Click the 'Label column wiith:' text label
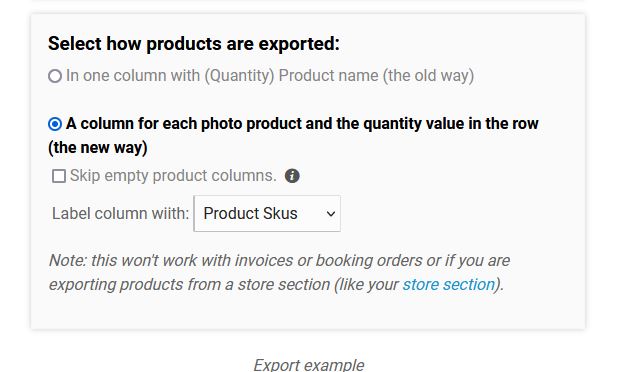Screen dimensions: 630x372 (x=121, y=213)
